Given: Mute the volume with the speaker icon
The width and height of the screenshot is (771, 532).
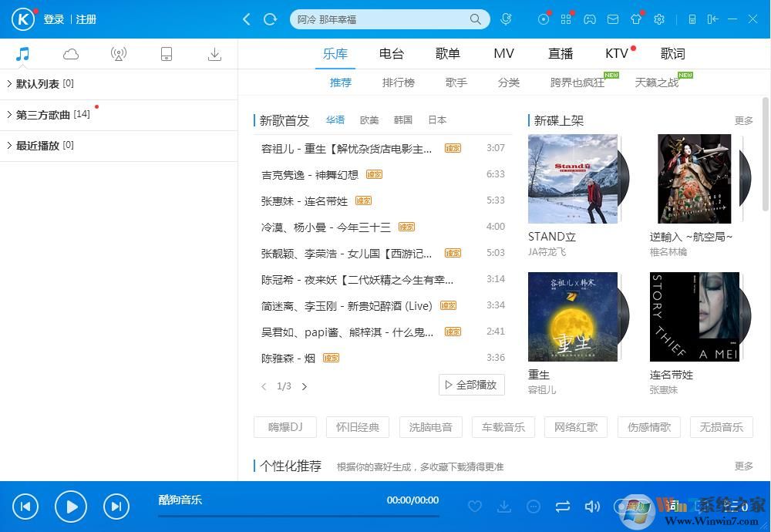Looking at the screenshot, I should [592, 507].
